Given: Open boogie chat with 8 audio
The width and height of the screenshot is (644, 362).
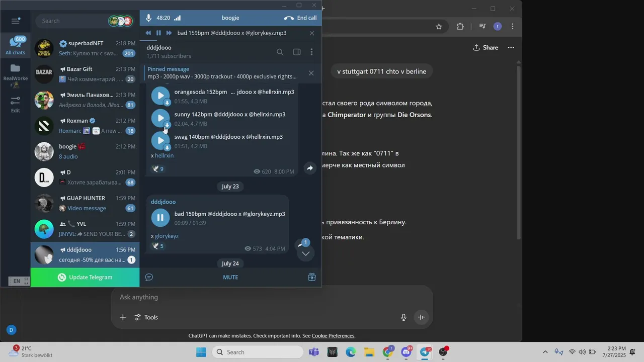Looking at the screenshot, I should [85, 151].
